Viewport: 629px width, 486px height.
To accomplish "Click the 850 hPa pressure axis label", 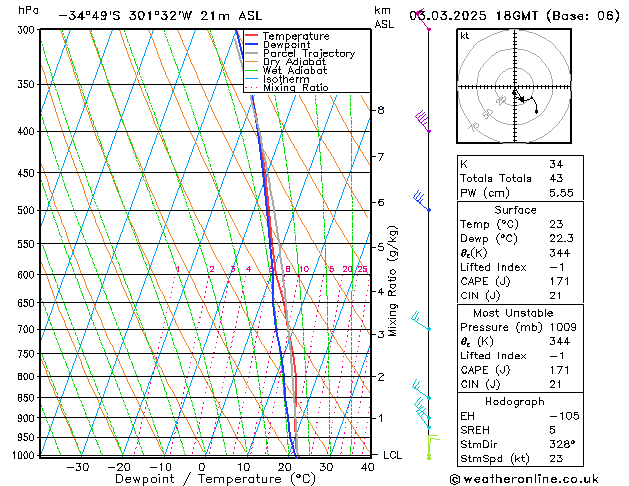I will click(x=28, y=398).
